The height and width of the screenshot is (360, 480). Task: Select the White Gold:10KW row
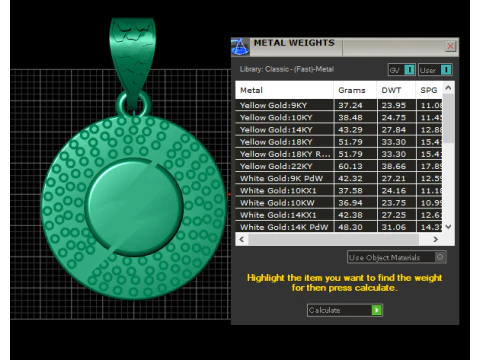click(339, 203)
